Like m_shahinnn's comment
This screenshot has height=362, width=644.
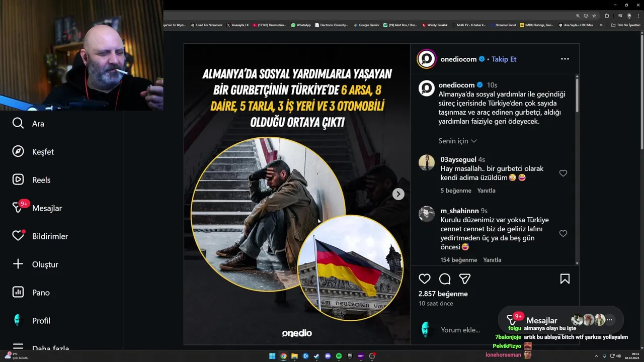pos(563,233)
